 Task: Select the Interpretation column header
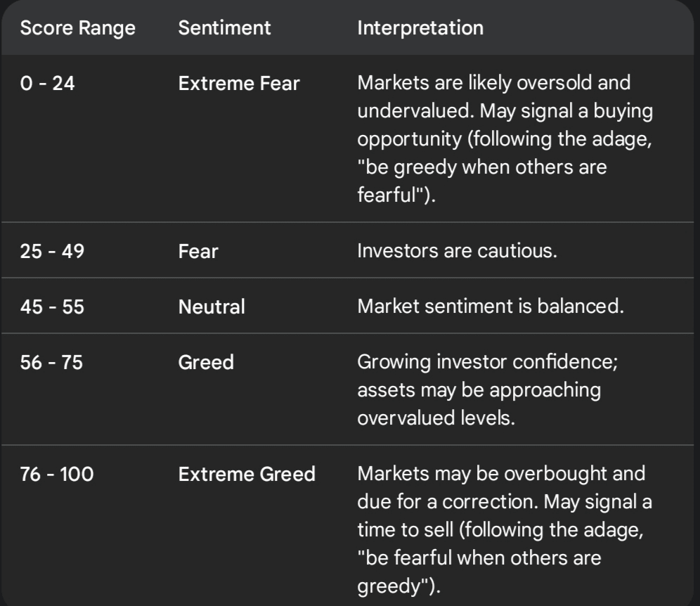[420, 29]
